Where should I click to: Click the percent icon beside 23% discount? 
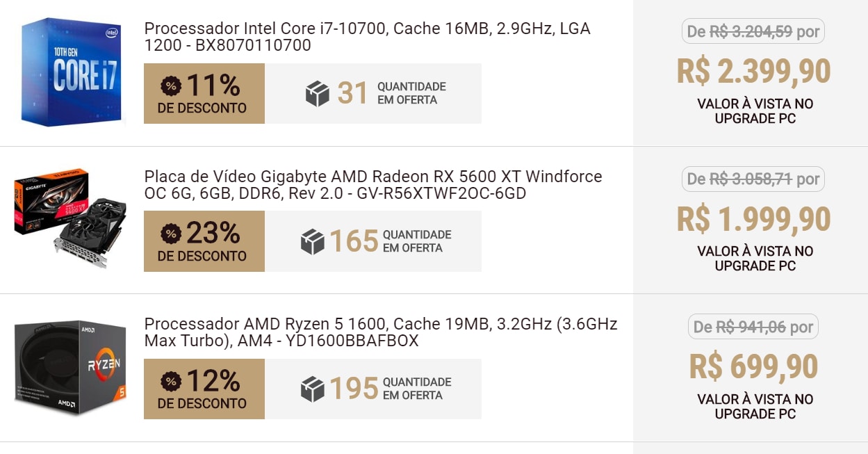tap(171, 234)
